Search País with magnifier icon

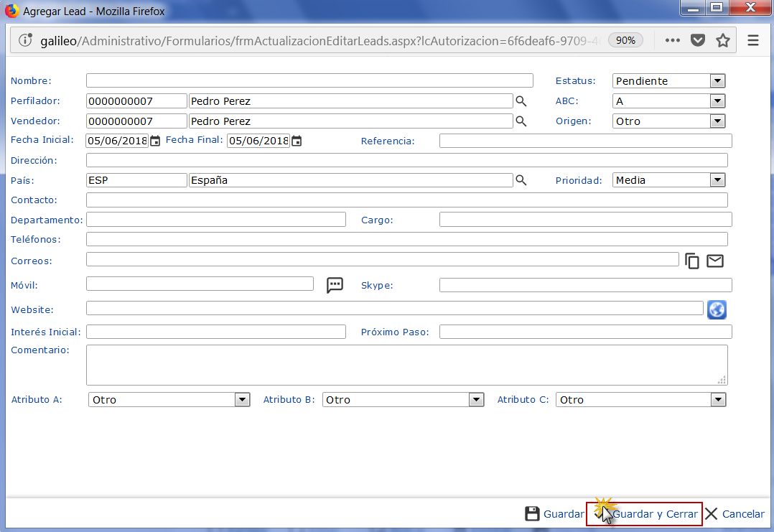tap(521, 180)
